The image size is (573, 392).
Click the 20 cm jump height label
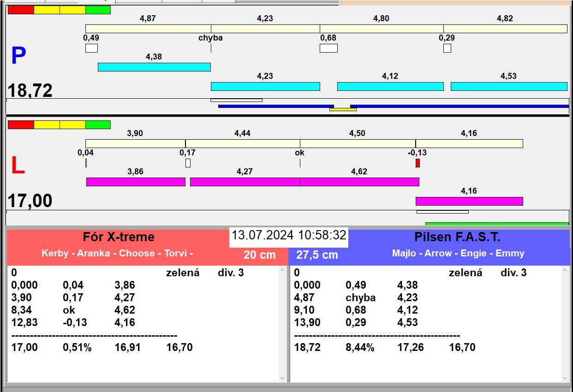coord(260,255)
